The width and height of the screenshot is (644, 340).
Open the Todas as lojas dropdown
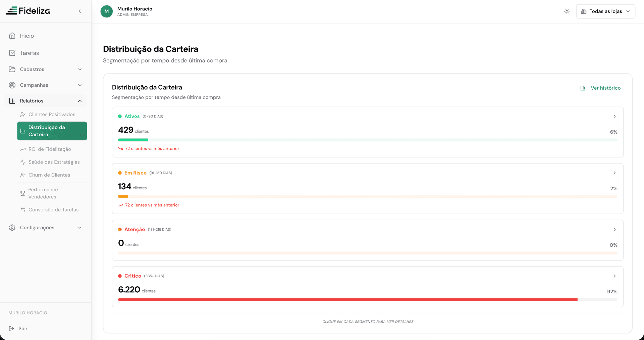(605, 11)
